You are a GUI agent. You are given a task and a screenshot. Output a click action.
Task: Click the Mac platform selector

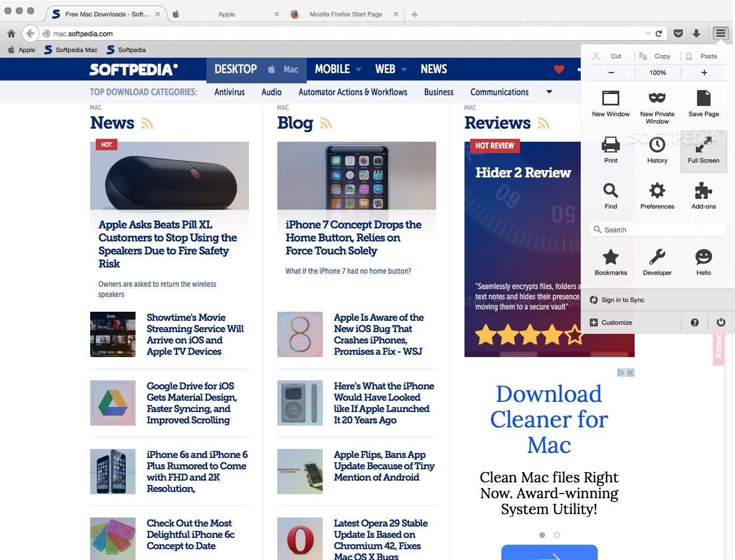click(283, 69)
